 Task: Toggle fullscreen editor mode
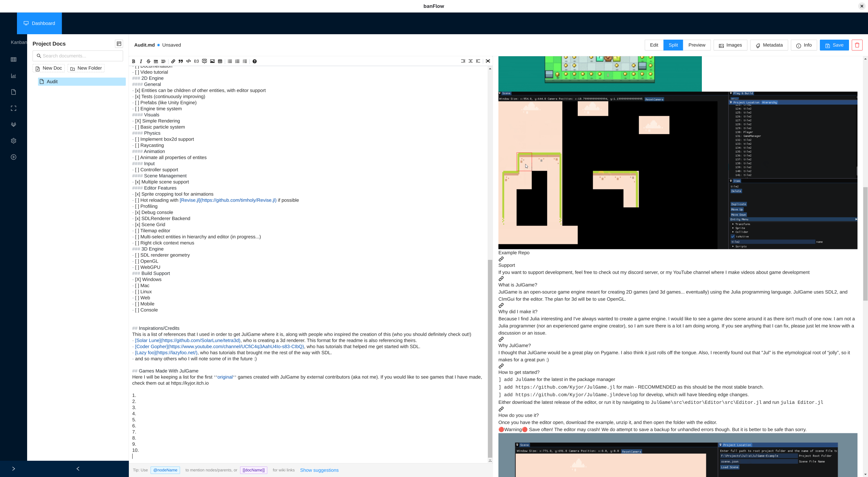488,61
